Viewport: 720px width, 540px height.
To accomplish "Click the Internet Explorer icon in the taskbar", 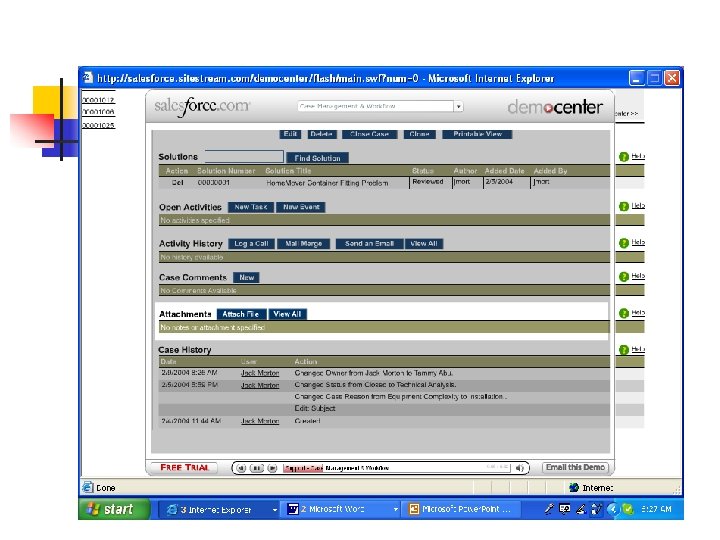I will tap(172, 509).
